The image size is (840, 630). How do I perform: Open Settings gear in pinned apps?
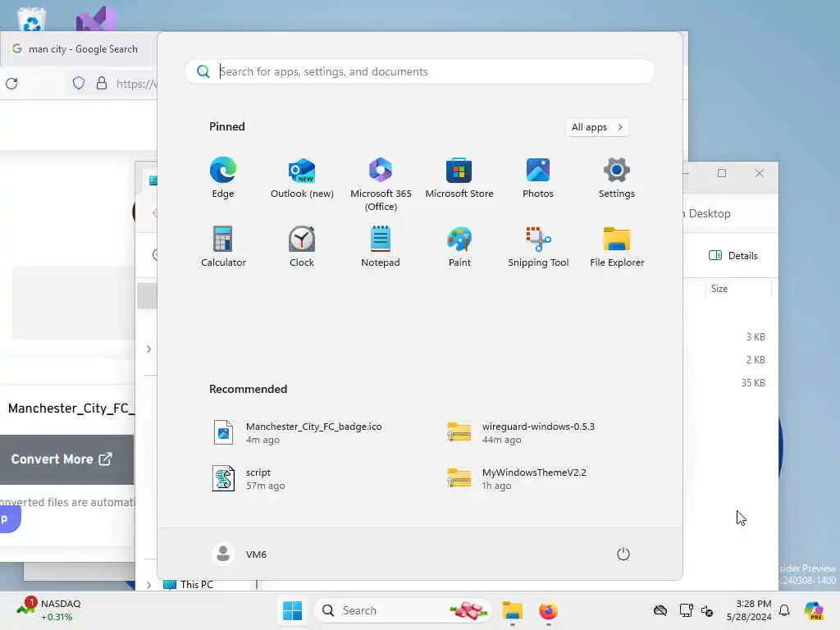pyautogui.click(x=617, y=178)
